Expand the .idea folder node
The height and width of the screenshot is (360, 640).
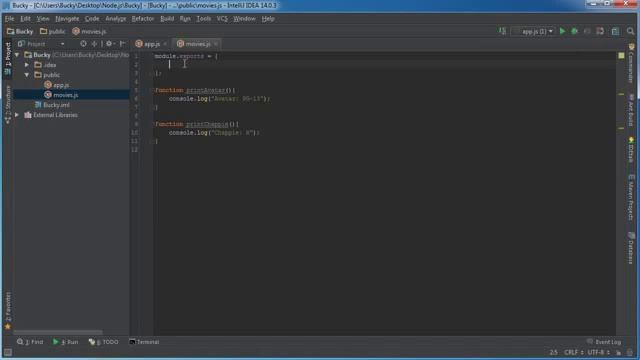pyautogui.click(x=27, y=65)
